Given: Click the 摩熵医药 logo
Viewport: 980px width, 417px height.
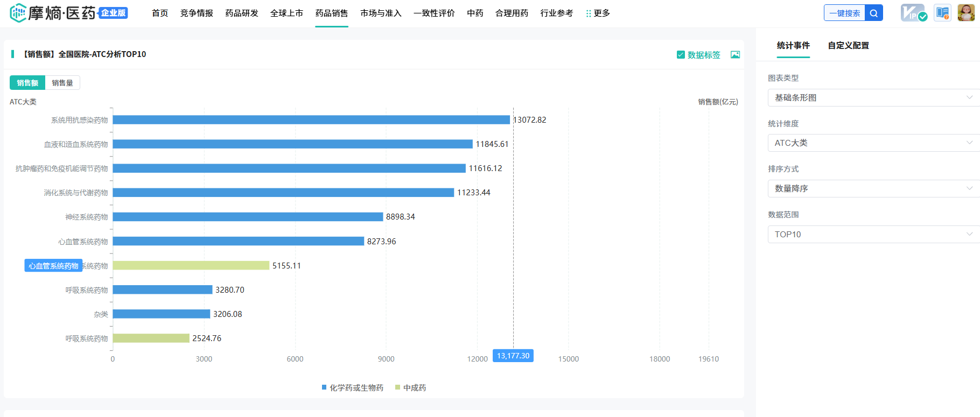Looking at the screenshot, I should 68,13.
